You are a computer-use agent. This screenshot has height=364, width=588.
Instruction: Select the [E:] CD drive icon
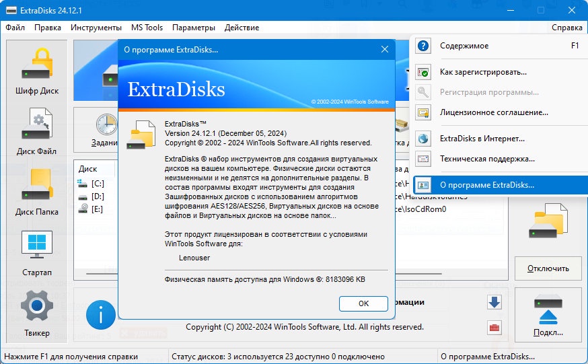click(x=83, y=209)
